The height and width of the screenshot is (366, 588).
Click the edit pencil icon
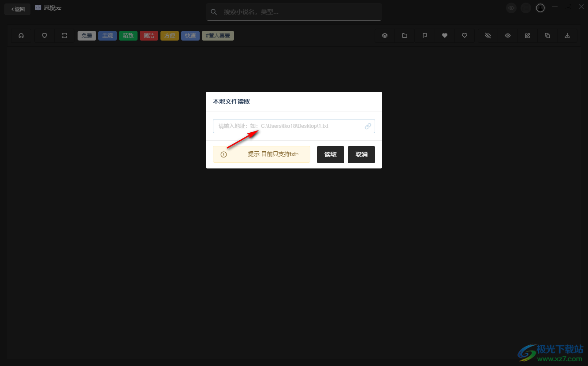[528, 36]
